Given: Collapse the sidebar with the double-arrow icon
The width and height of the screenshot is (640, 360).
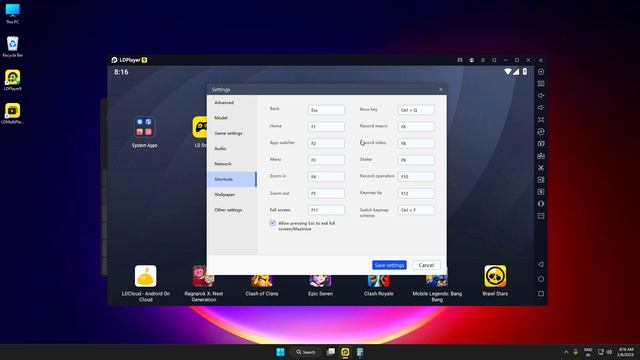Looking at the screenshot, I should click(541, 60).
